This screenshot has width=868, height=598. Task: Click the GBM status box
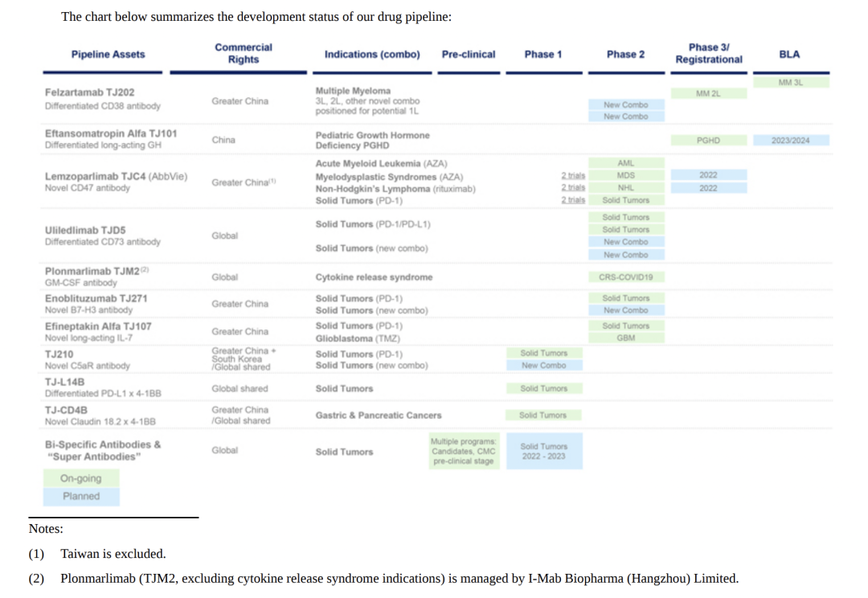[625, 338]
